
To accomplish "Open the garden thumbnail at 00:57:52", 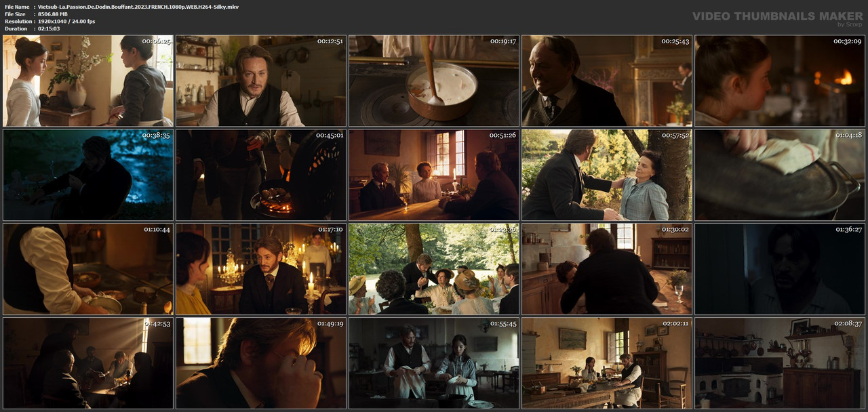I will (607, 175).
